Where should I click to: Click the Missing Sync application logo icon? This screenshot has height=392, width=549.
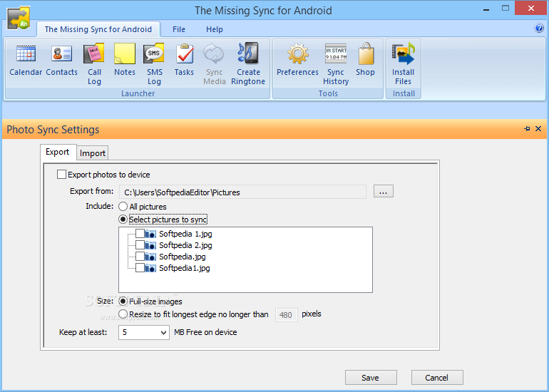tap(19, 19)
